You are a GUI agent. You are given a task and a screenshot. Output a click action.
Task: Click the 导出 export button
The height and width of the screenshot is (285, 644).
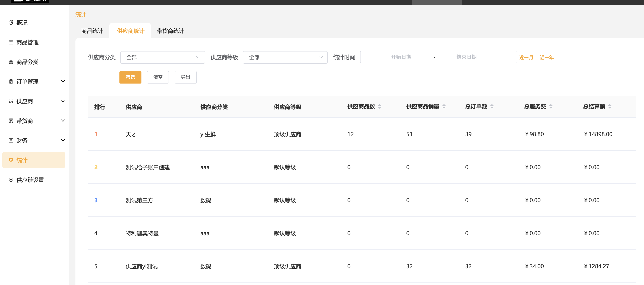(x=185, y=77)
